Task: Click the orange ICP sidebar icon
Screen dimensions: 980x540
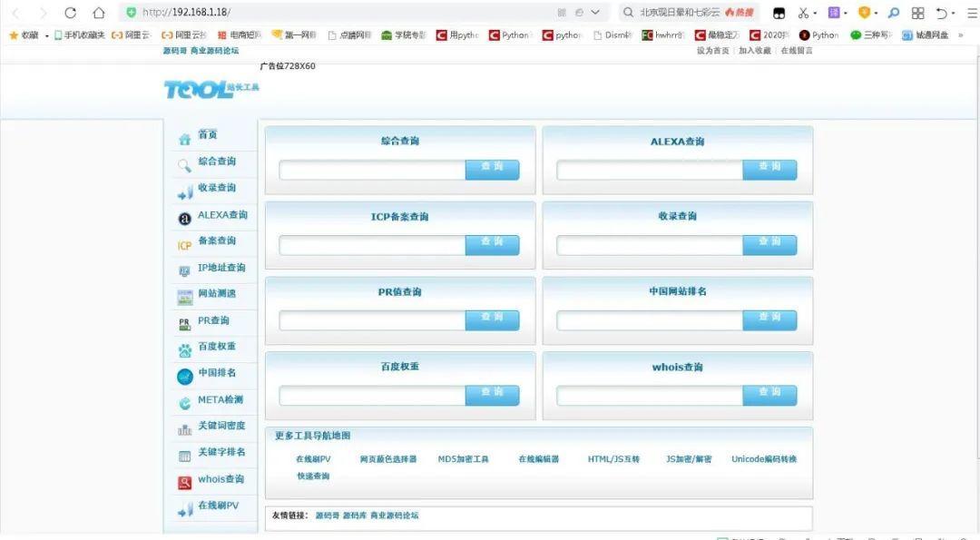Action: click(184, 246)
